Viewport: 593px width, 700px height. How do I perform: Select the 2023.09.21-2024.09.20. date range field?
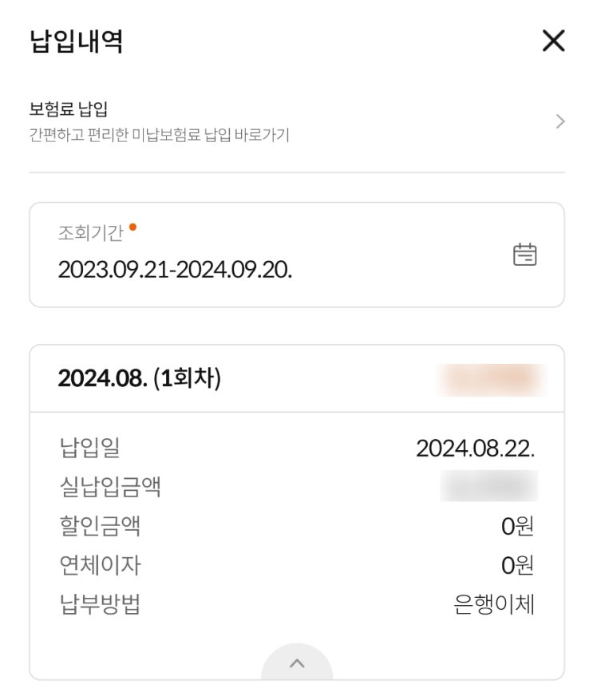[x=175, y=269]
